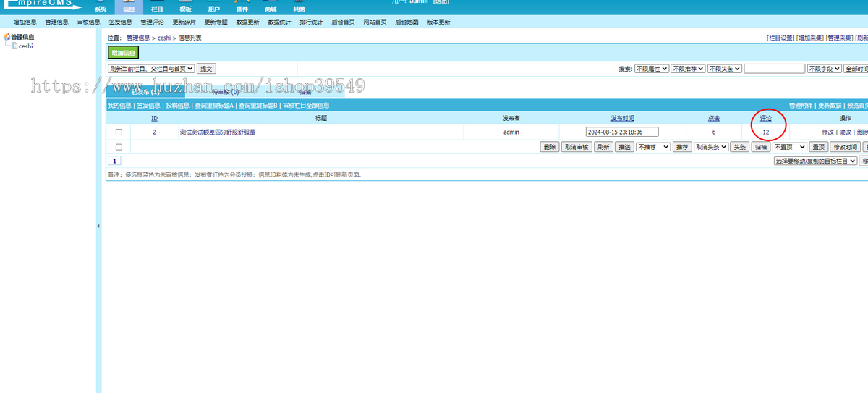
Task: Click the 置顶 button
Action: pos(818,147)
